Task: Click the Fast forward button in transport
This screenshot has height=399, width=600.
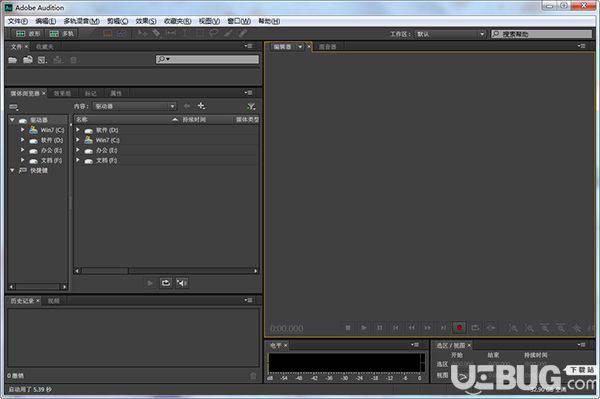Action: [x=427, y=328]
